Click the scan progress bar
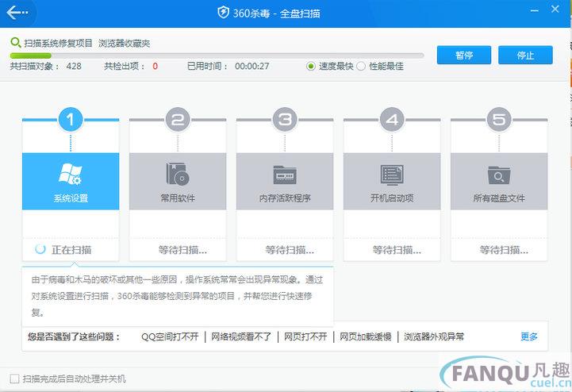Screen dimensions: 572x392 click(217, 56)
